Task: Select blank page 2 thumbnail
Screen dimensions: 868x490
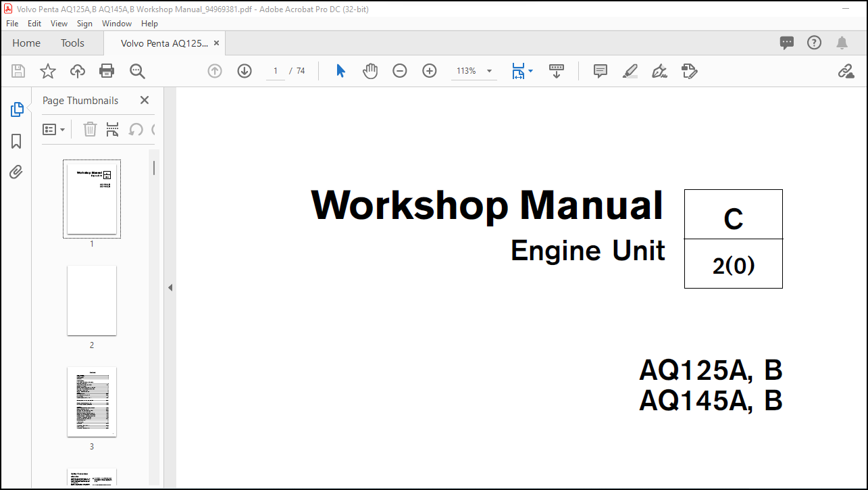Action: pyautogui.click(x=92, y=300)
